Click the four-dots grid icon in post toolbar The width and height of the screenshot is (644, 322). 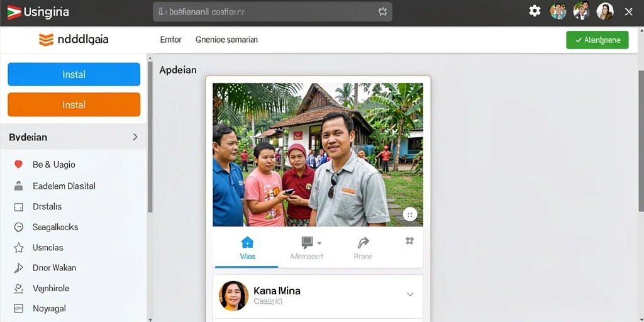[x=409, y=241]
